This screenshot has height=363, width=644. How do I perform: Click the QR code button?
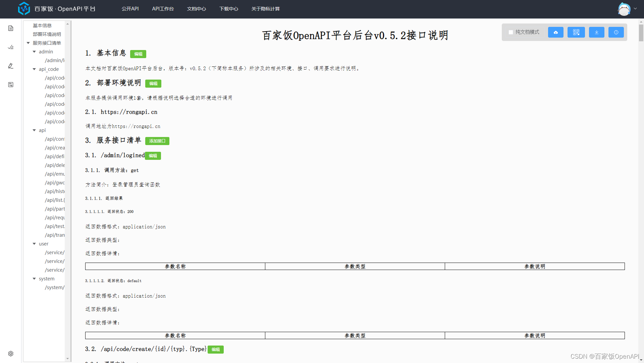click(x=576, y=32)
